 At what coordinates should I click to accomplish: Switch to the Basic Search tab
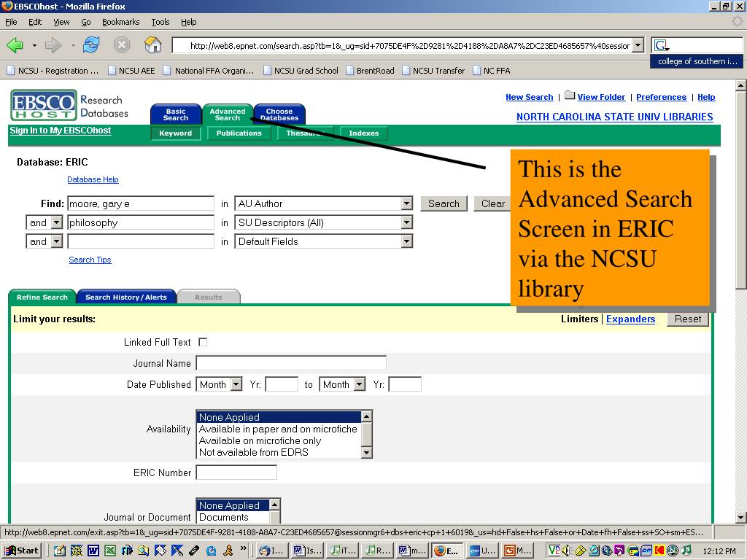(175, 114)
